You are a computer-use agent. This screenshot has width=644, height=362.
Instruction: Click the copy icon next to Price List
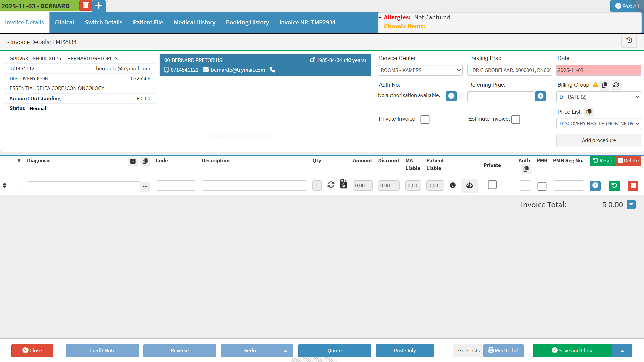589,112
